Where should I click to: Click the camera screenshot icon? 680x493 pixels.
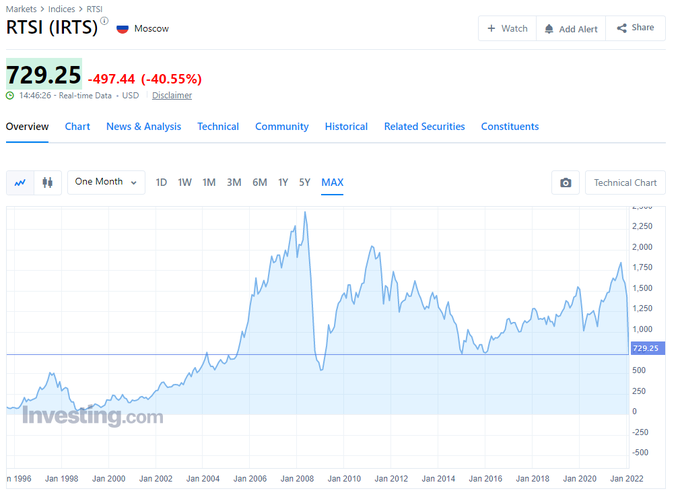click(x=565, y=183)
